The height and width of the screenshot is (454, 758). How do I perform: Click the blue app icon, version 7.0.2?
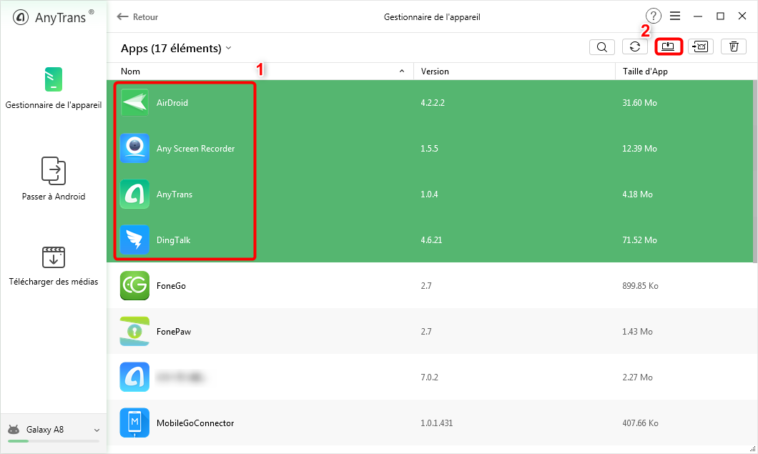134,377
